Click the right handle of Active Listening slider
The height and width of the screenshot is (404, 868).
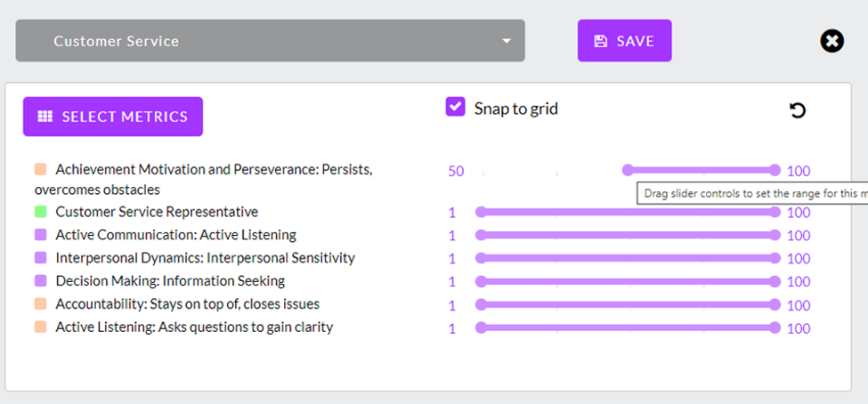(x=775, y=327)
